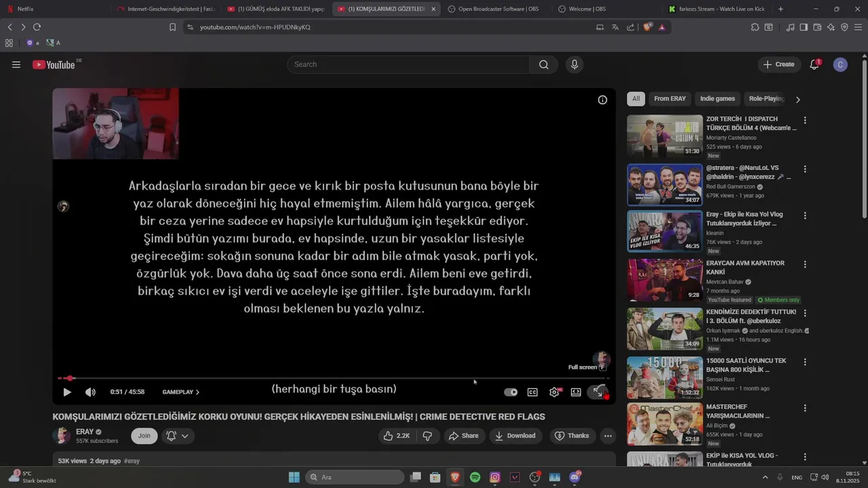This screenshot has width=868, height=488.
Task: Seek on the video progress bar
Action: click(334, 378)
